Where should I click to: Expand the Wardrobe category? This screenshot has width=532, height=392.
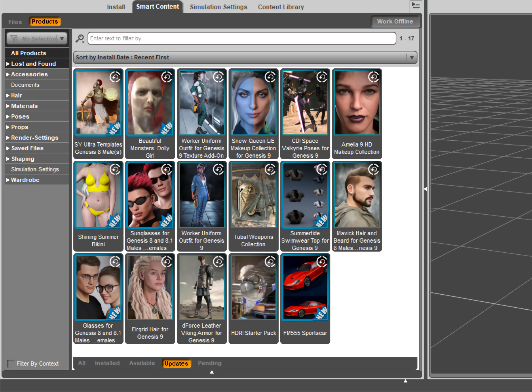tap(8, 180)
